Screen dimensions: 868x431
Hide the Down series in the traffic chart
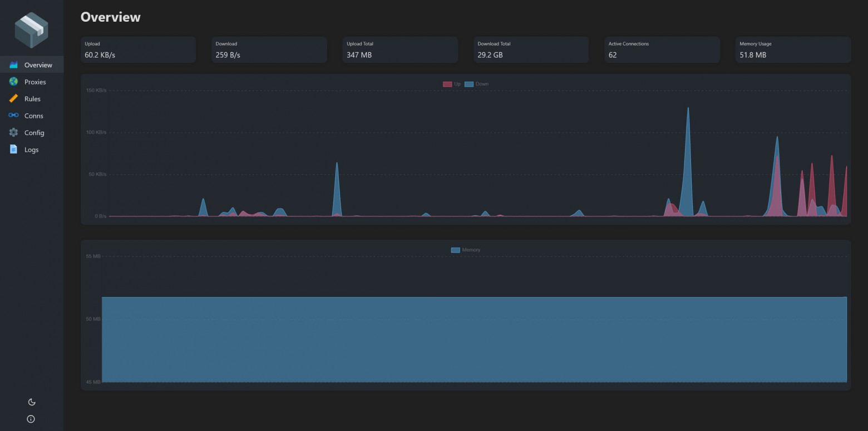477,83
